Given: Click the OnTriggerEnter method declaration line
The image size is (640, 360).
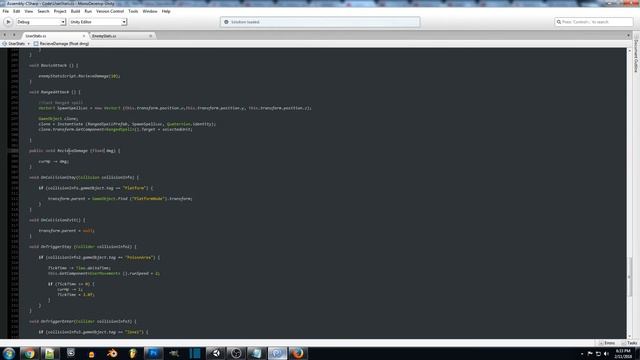Looking at the screenshot, I should [x=83, y=321].
